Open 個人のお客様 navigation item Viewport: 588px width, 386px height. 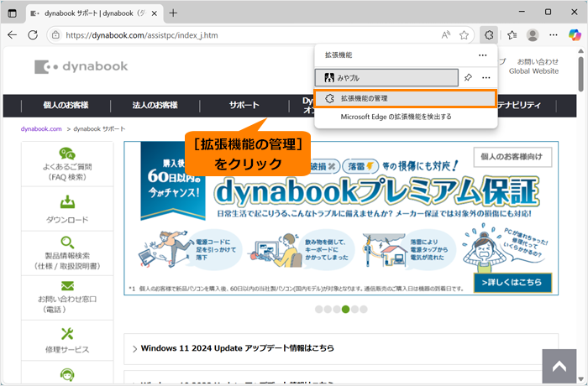[x=66, y=105]
